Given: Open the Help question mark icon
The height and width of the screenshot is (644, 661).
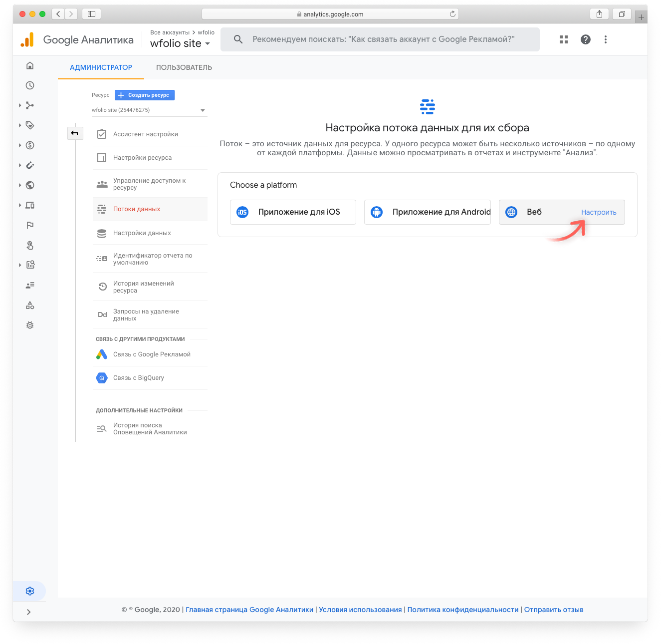Looking at the screenshot, I should [586, 39].
